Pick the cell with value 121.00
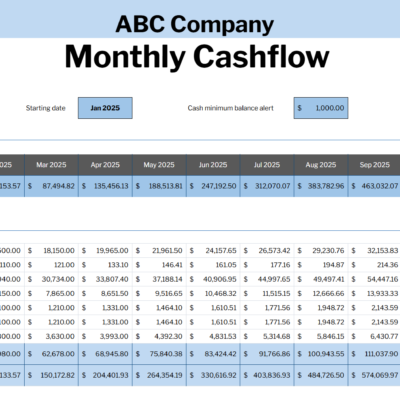 [51, 265]
